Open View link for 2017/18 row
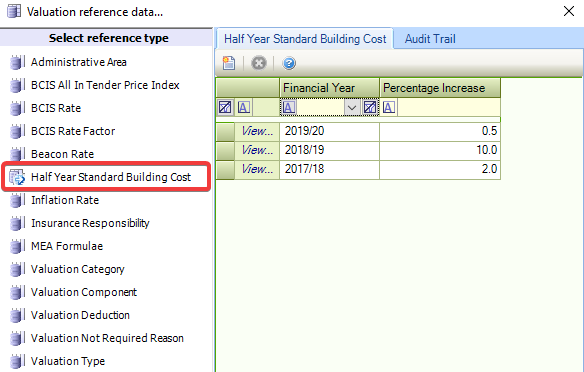The image size is (584, 372). point(257,169)
